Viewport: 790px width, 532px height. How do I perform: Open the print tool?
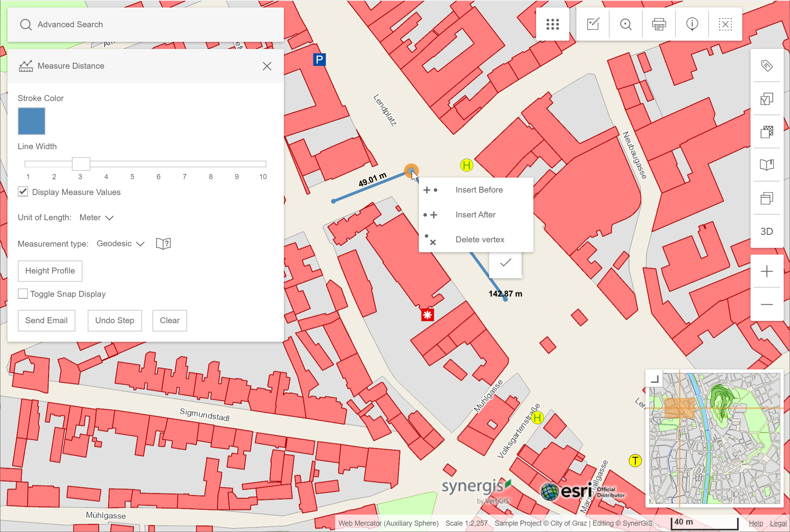(659, 24)
